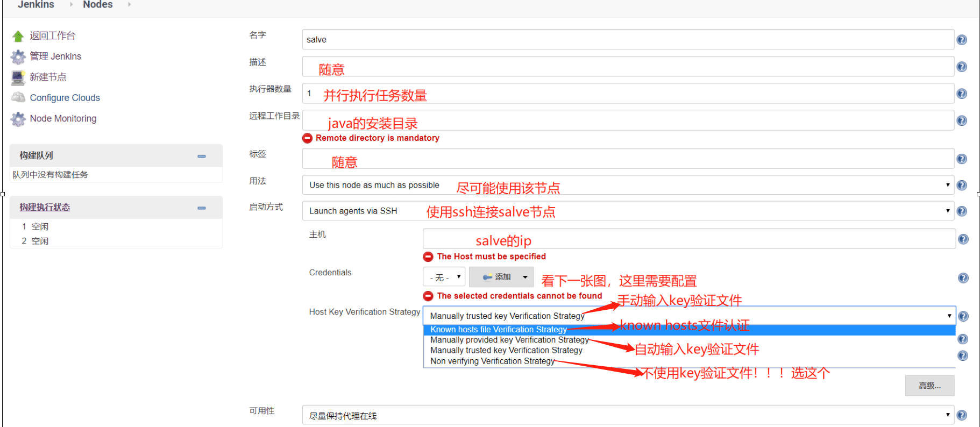Collapse the 构建队列 panel with minus icon
The height and width of the screenshot is (427, 980).
tap(202, 156)
